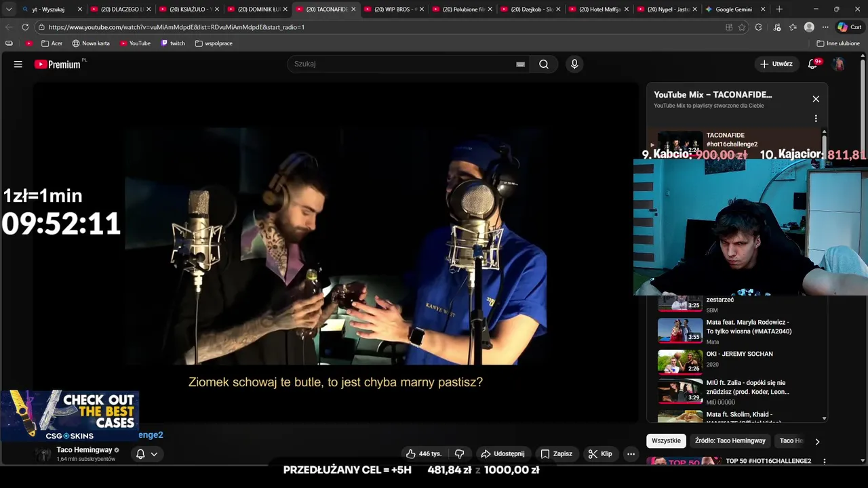868x488 pixels.
Task: Open the YouTube notifications bell
Action: 813,64
